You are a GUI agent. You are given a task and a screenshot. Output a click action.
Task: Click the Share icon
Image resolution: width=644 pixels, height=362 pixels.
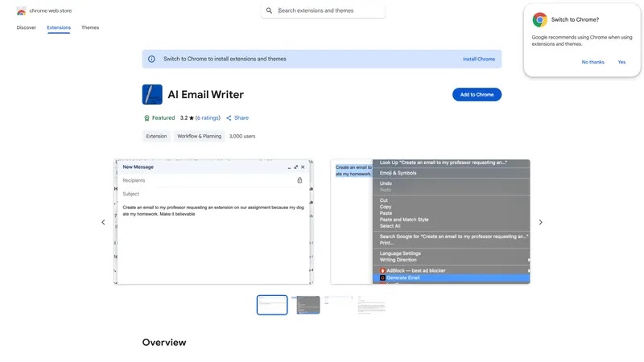point(229,118)
